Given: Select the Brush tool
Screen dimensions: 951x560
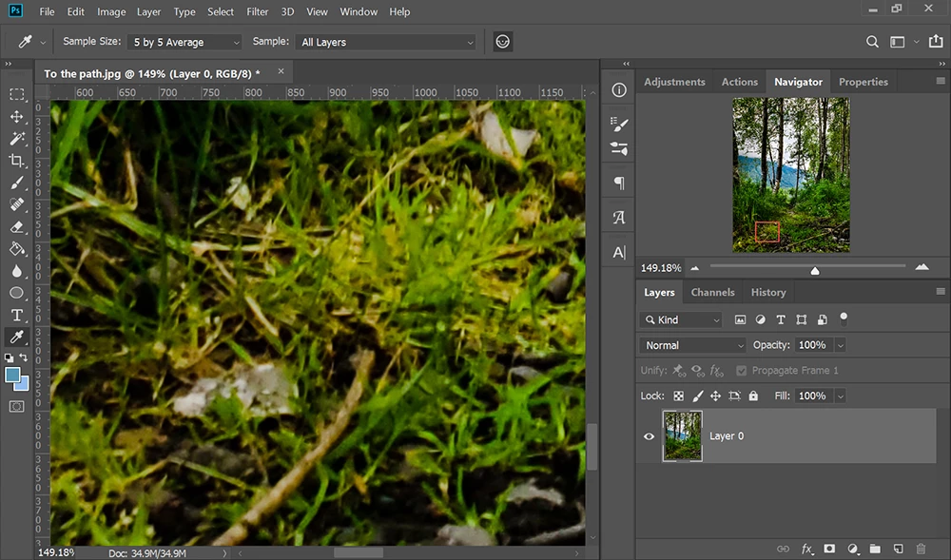Looking at the screenshot, I should [x=17, y=183].
